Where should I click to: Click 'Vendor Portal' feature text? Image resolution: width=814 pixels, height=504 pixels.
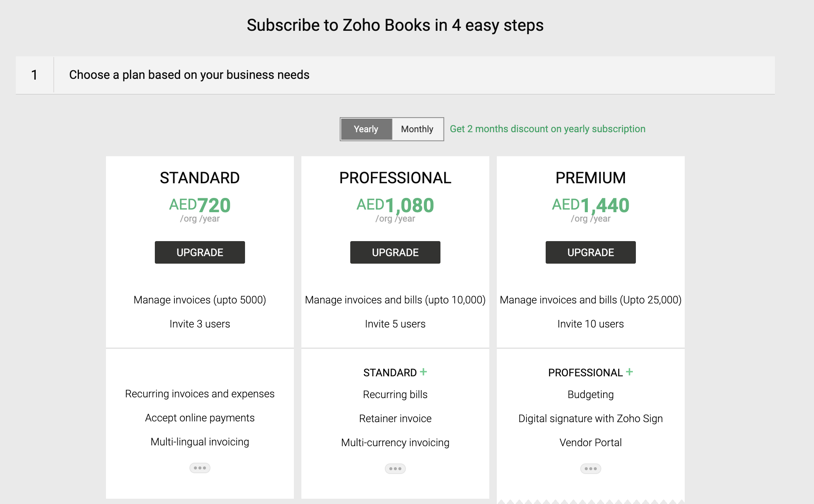(590, 442)
